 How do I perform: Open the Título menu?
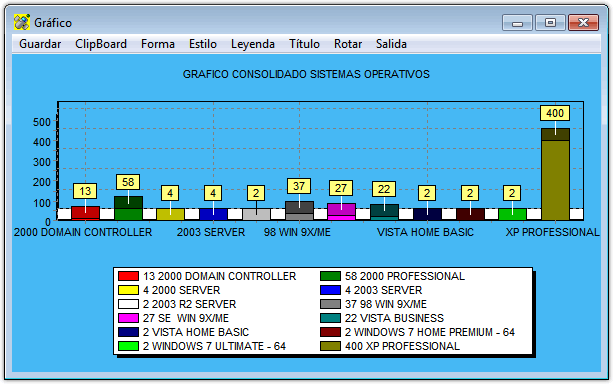point(304,44)
